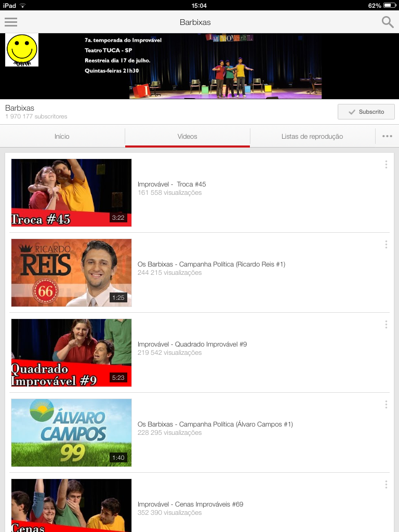Open options for Quadrado Improvável #9 video
This screenshot has width=399, height=532.
click(386, 325)
